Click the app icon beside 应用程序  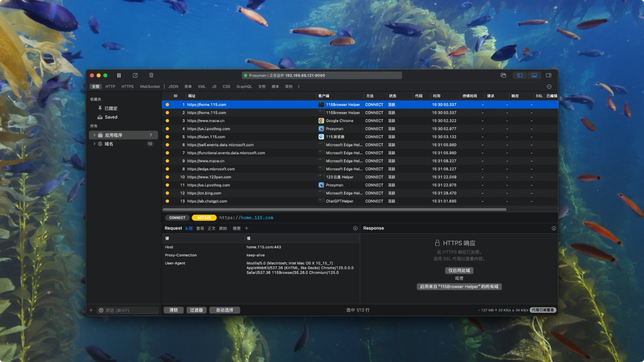(x=100, y=135)
